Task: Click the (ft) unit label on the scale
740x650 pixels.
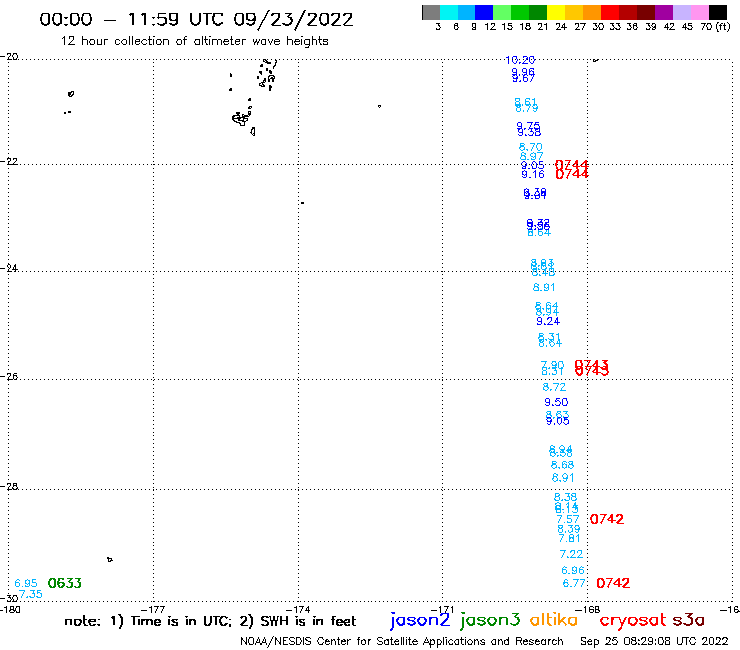Action: pyautogui.click(x=723, y=27)
